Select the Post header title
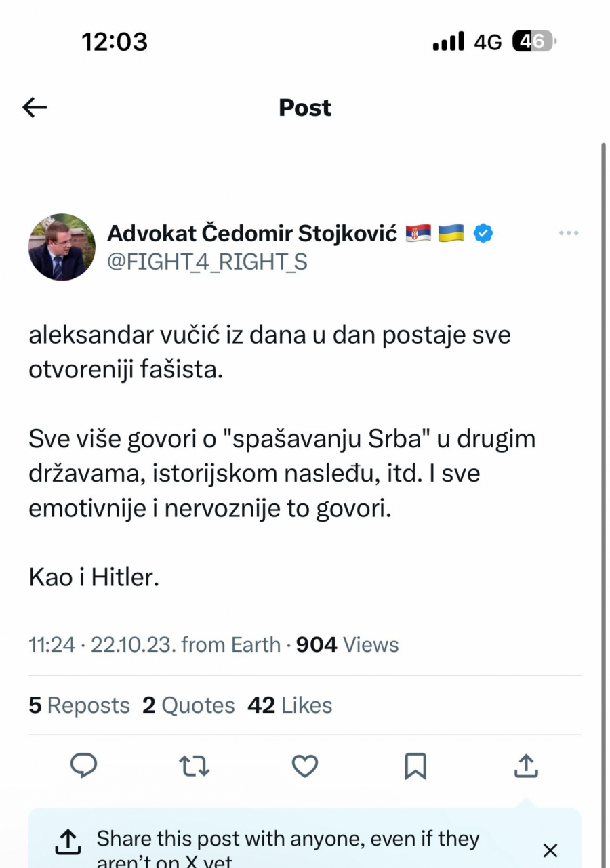This screenshot has height=868, width=610. pos(304,107)
